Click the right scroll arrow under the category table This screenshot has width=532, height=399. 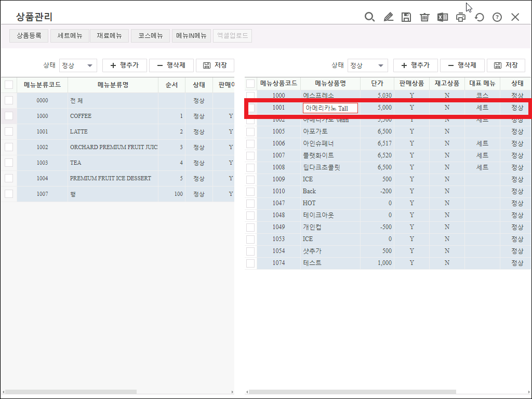pos(232,392)
